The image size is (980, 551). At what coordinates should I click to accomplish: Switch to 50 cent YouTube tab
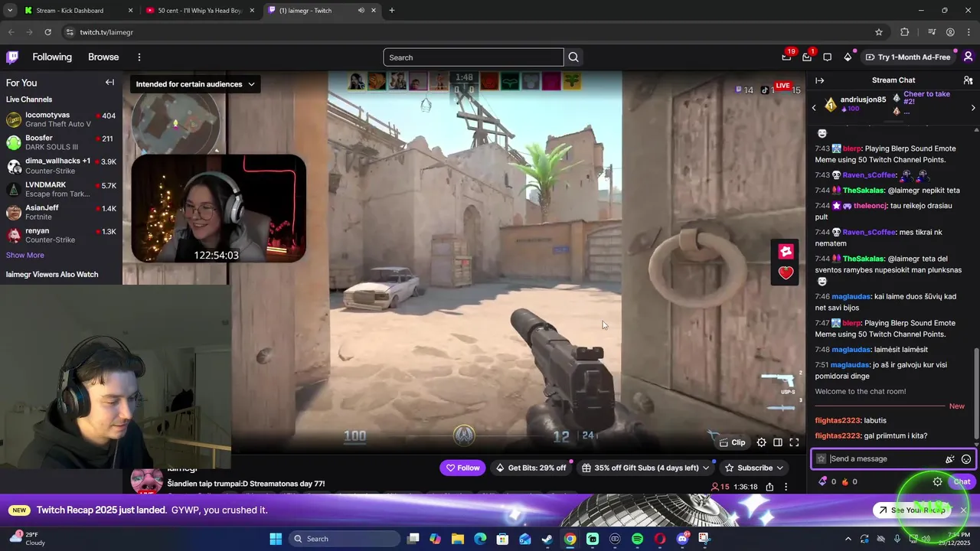[x=200, y=11]
